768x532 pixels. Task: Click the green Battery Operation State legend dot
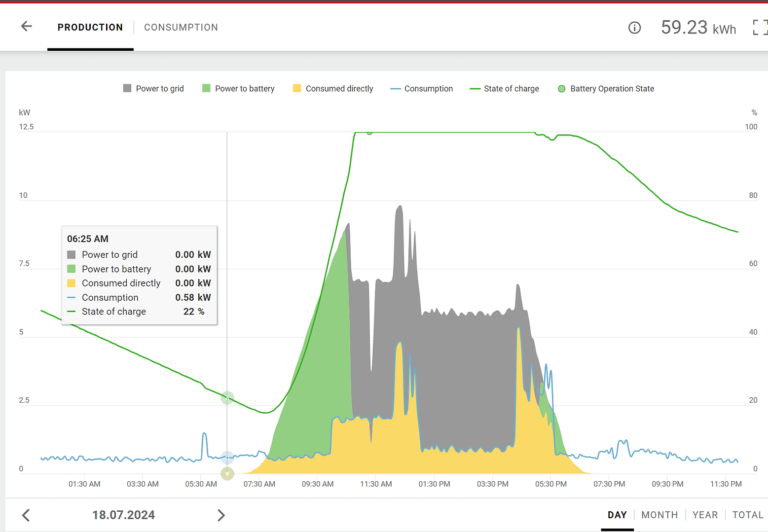(x=561, y=89)
